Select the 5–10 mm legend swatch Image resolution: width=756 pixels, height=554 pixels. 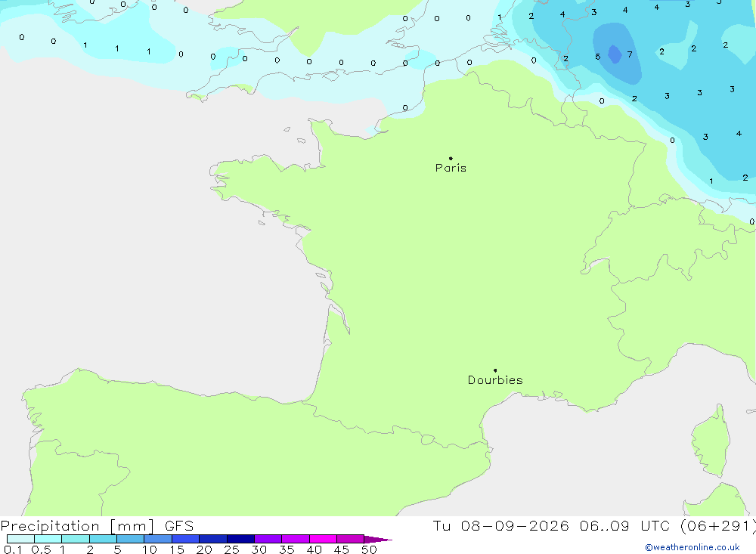point(131,539)
